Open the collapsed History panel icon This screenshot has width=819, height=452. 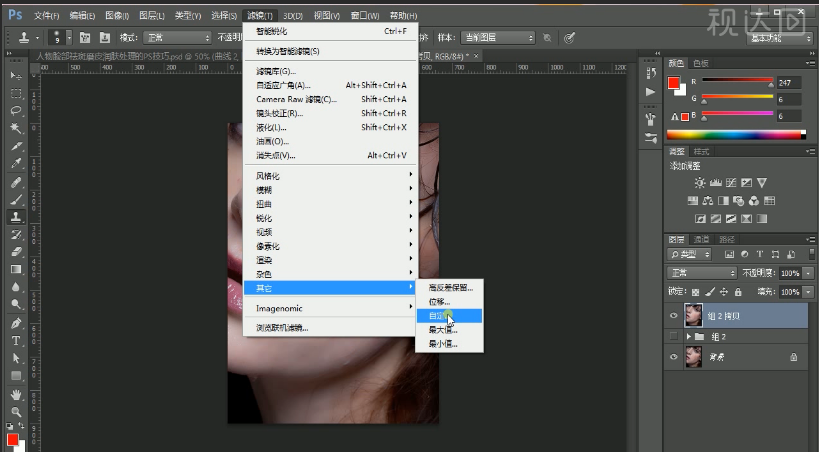tap(651, 74)
